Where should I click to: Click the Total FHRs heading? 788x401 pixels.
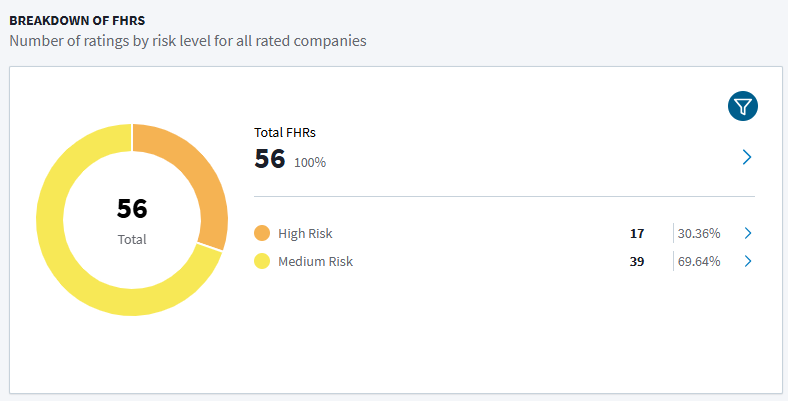point(285,133)
